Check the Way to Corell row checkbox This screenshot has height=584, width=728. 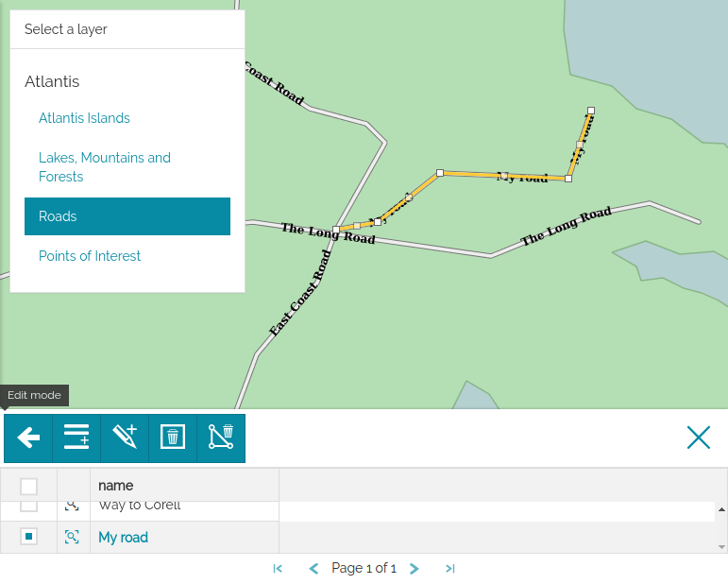click(29, 507)
